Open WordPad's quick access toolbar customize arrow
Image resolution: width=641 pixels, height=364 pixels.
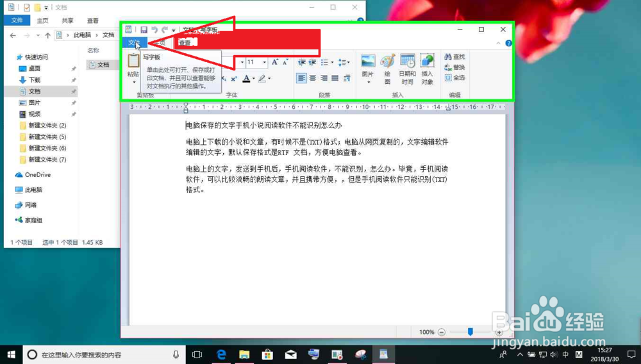(173, 30)
